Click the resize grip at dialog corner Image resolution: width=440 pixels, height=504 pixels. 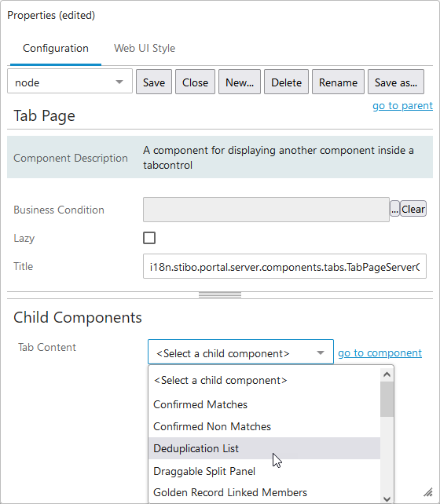click(428, 491)
